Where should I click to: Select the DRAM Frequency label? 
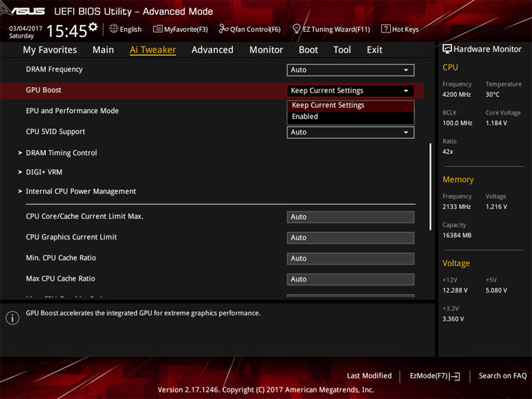[x=54, y=69]
